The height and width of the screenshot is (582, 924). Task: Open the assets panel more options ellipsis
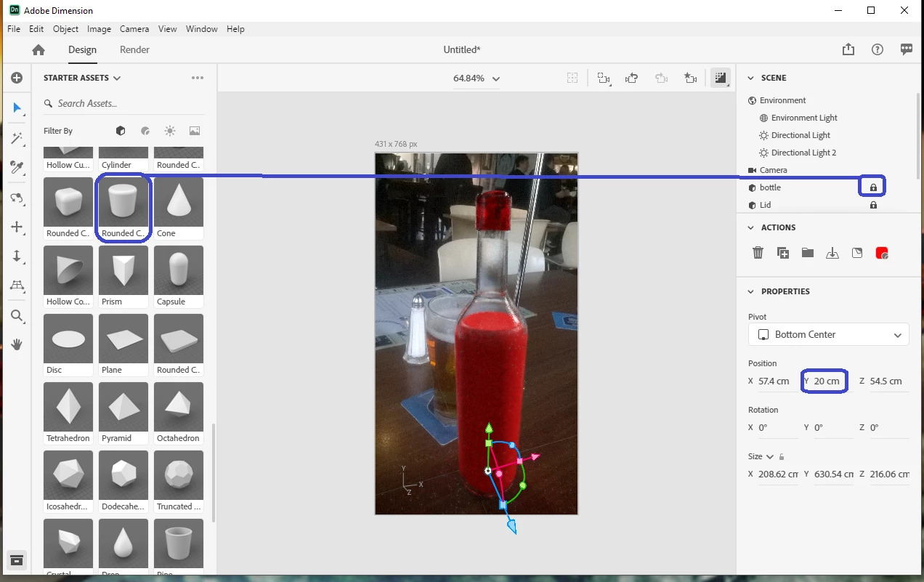point(198,78)
